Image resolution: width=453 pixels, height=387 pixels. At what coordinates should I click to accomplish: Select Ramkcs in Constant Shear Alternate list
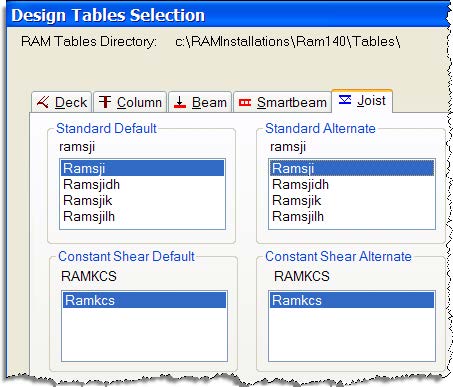352,300
